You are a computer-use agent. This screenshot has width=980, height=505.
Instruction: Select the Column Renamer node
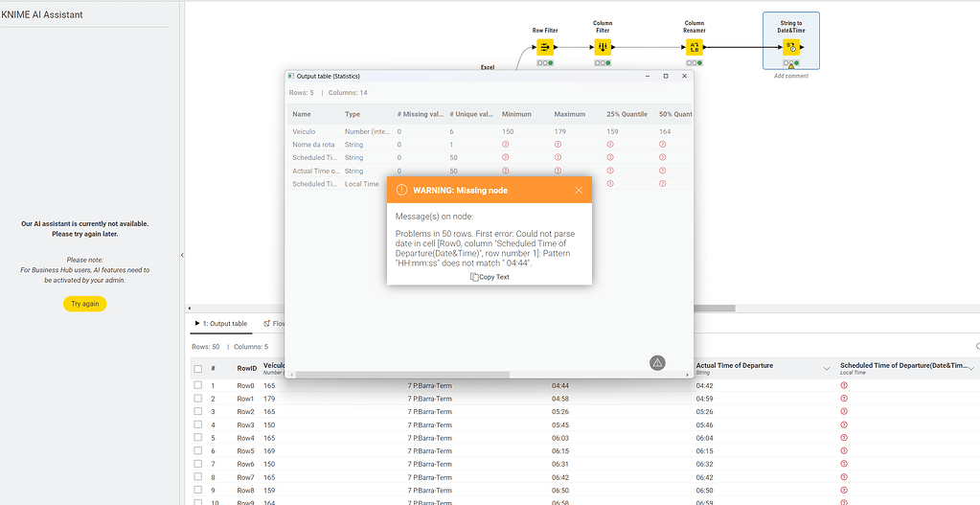(x=695, y=47)
